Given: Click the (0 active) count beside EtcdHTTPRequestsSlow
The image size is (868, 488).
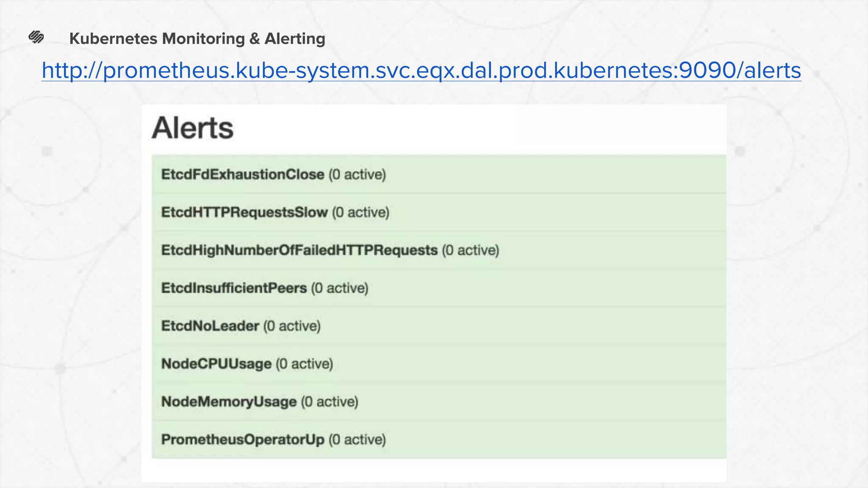Looking at the screenshot, I should point(361,212).
